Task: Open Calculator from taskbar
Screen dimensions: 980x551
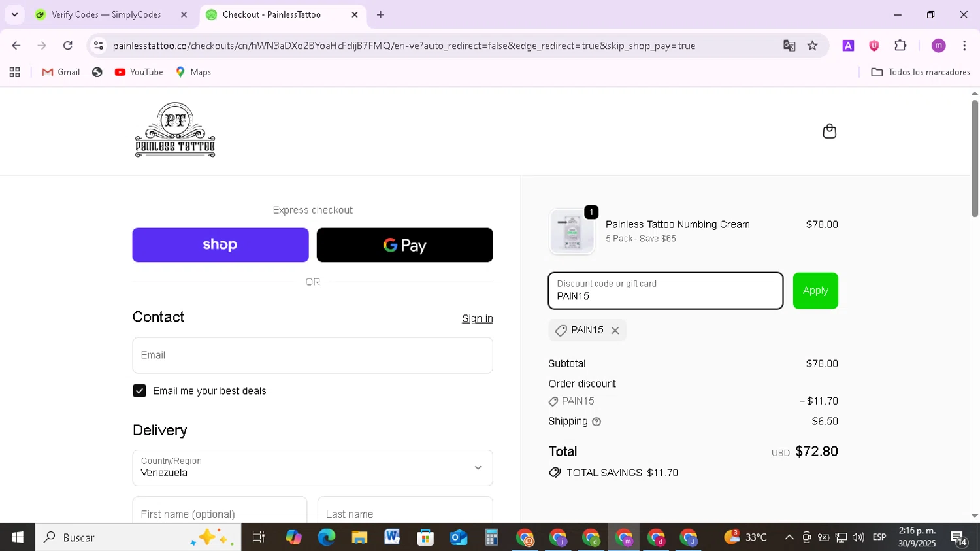Action: [x=491, y=537]
